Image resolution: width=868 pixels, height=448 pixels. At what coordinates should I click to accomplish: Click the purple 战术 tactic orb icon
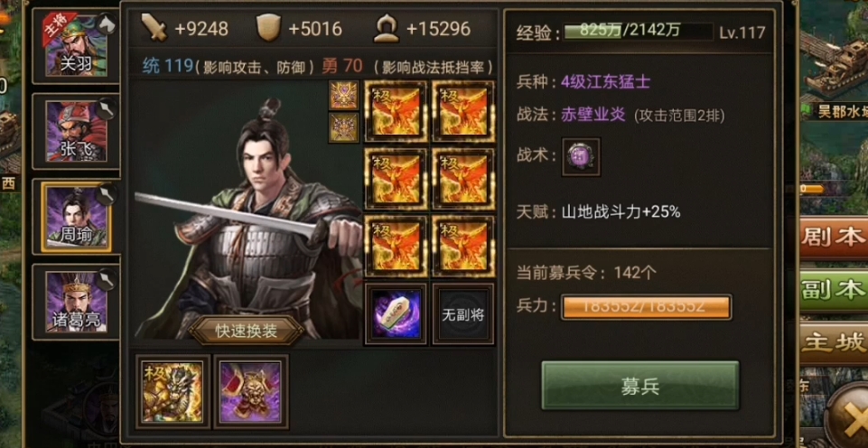[x=581, y=157]
